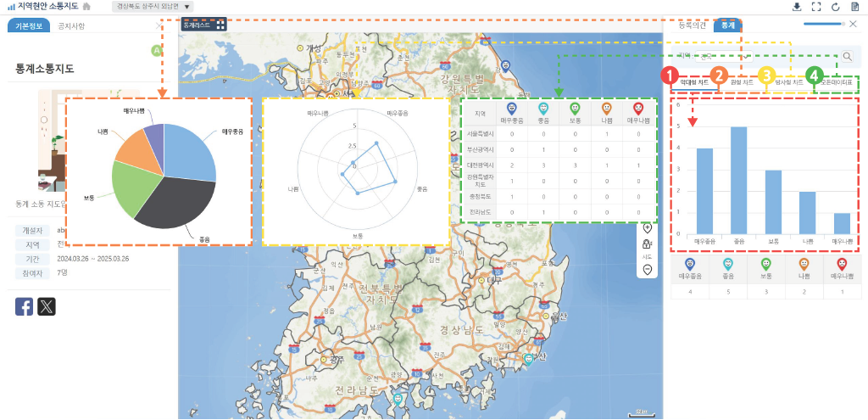Image resolution: width=868 pixels, height=420 pixels.
Task: Click the 매우좋음 blue pin in legend
Action: (x=689, y=264)
